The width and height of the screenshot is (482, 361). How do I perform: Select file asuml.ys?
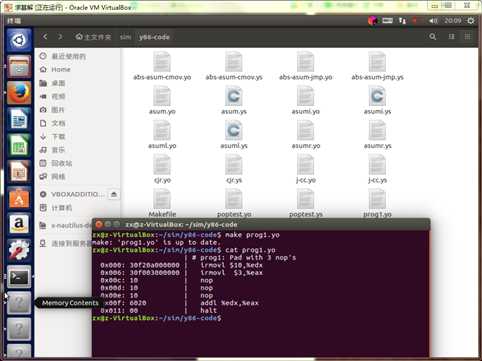point(234,134)
